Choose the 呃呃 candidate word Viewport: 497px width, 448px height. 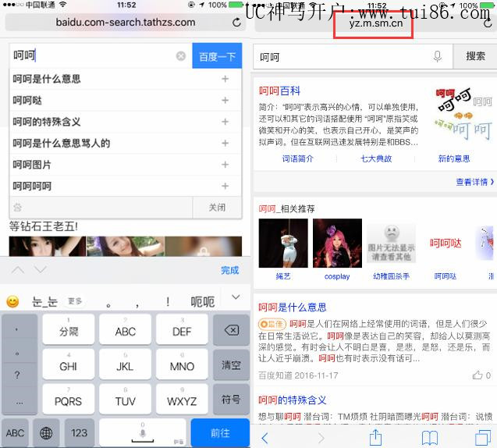point(203,301)
